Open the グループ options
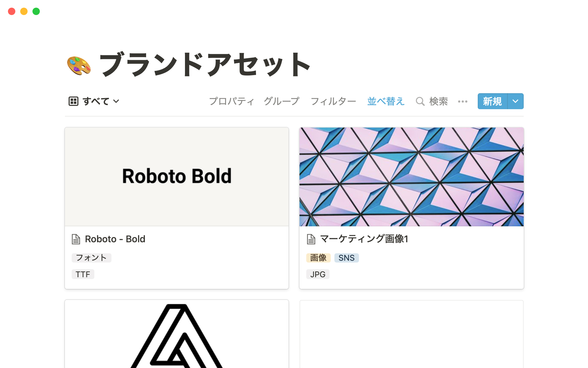The width and height of the screenshot is (588, 368). coord(281,101)
